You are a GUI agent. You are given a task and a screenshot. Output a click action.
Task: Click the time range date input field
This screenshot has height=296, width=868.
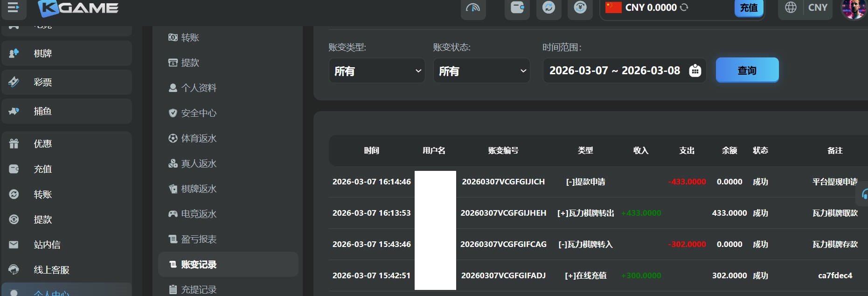click(x=614, y=70)
